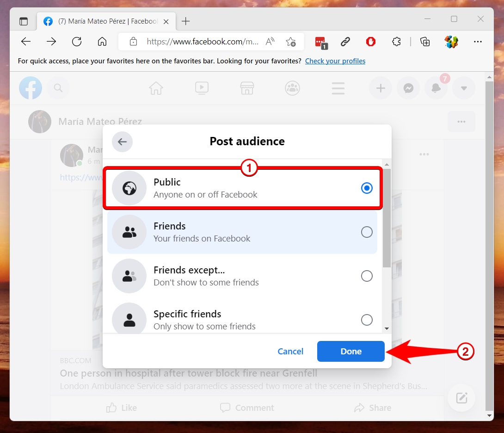Cancel the Post audience dialog
Viewport: 504px width, 433px height.
coord(290,351)
